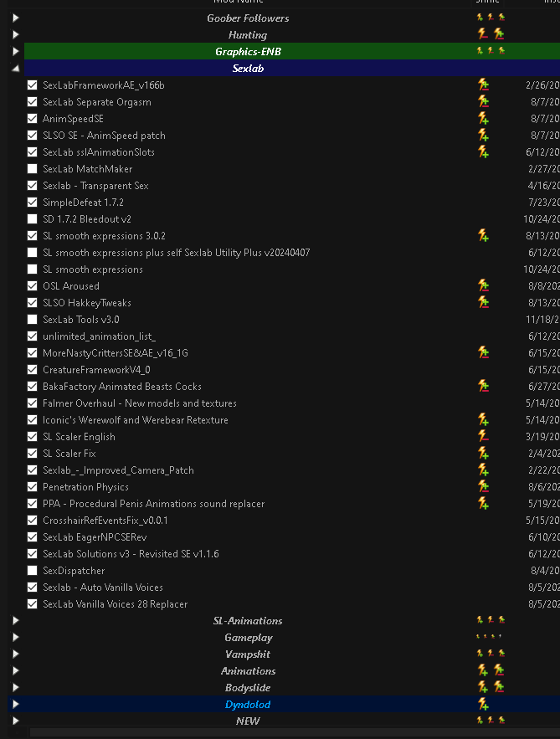Image resolution: width=560 pixels, height=739 pixels.
Task: Select the Animations separator label
Action: (x=249, y=670)
